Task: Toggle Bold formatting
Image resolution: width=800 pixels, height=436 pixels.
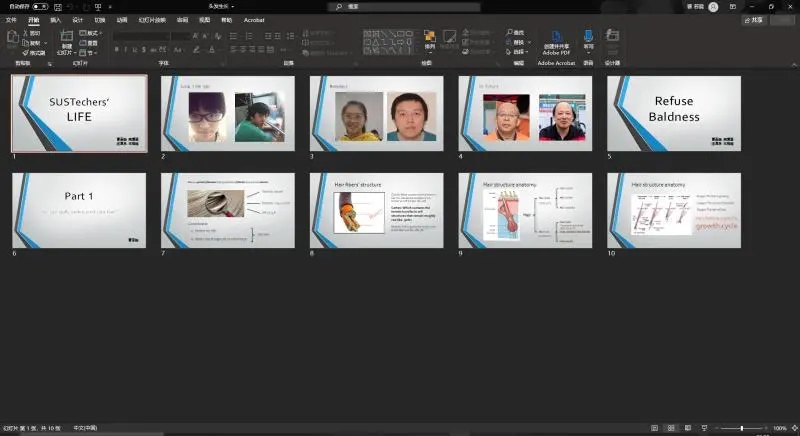Action: (117, 49)
